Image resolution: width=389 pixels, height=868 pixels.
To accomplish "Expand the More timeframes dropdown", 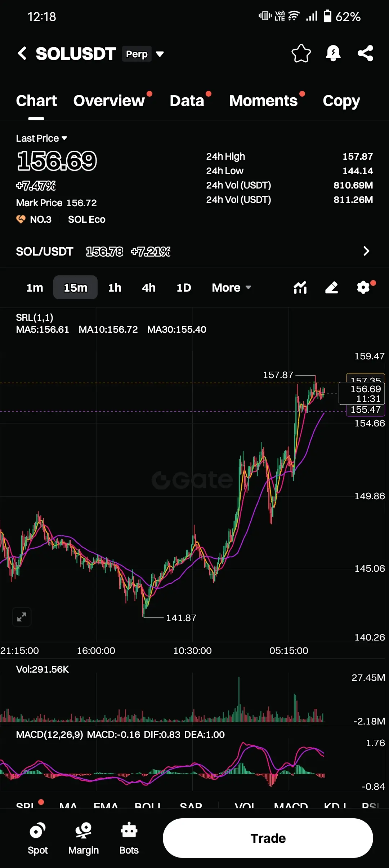I will point(231,288).
